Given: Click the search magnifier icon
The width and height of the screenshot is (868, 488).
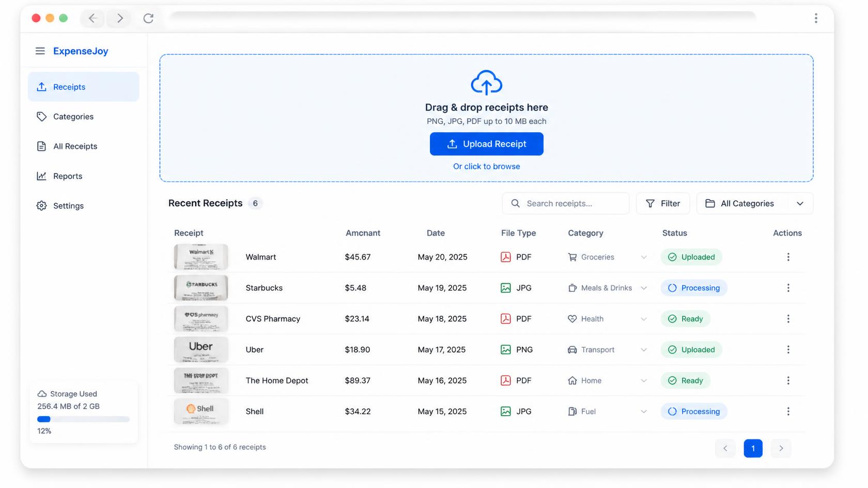Looking at the screenshot, I should point(515,203).
